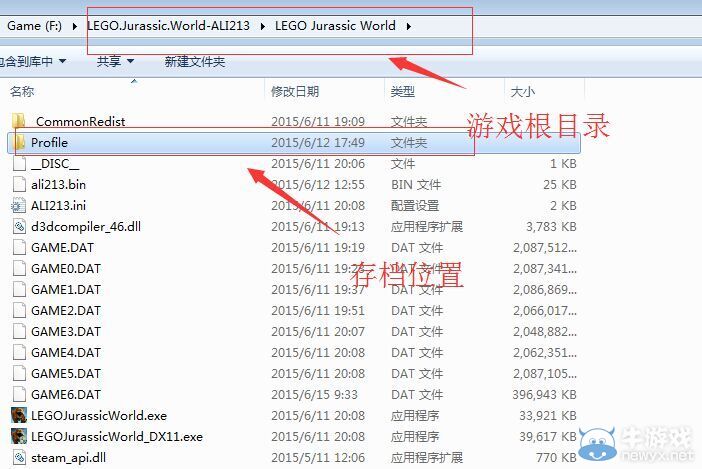Screen dimensions: 702x469
Task: Click the BIN 文件 type cell
Action: tap(416, 184)
